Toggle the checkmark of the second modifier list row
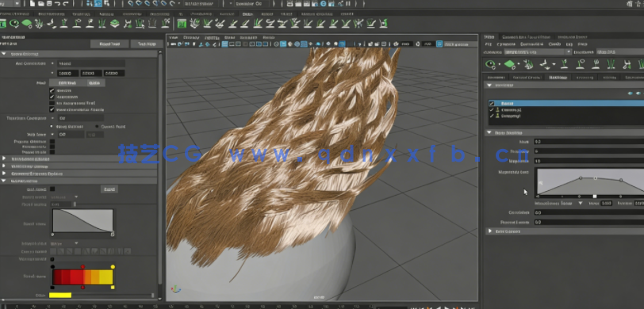The width and height of the screenshot is (644, 309). (x=492, y=109)
